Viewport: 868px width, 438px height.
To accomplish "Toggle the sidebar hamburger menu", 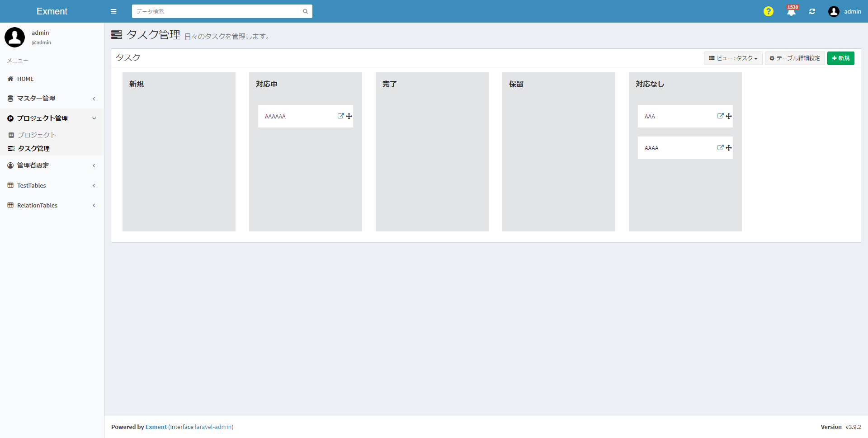I will point(113,11).
